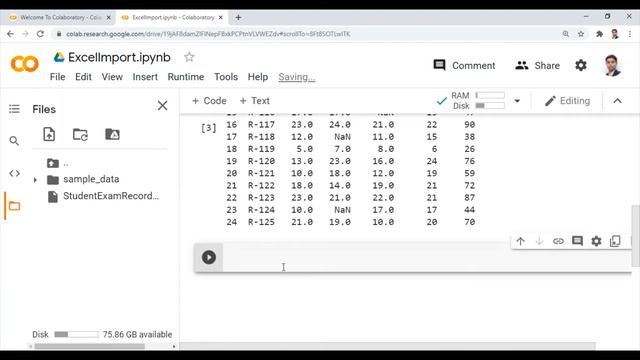Click the browser address bar URL
This screenshot has width=640, height=360.
click(208, 34)
